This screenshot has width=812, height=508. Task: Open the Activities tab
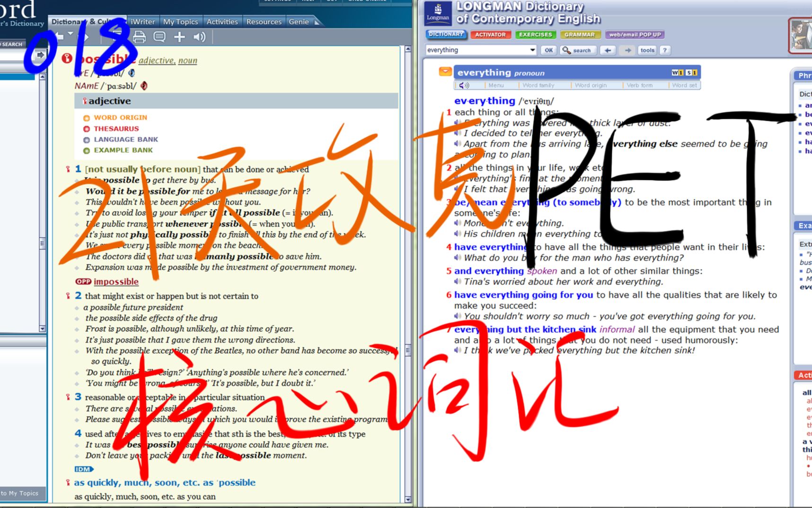tap(222, 22)
